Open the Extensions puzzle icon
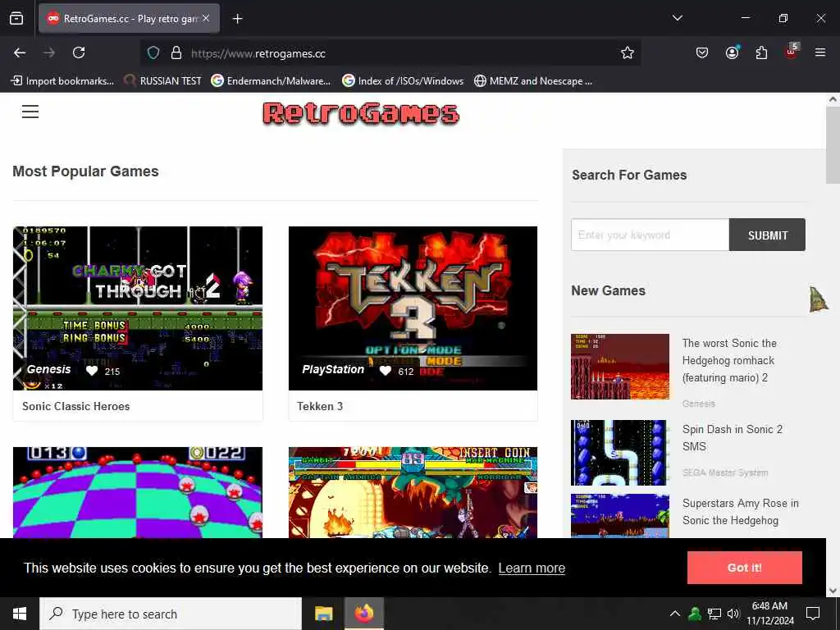This screenshot has width=840, height=630. (761, 52)
